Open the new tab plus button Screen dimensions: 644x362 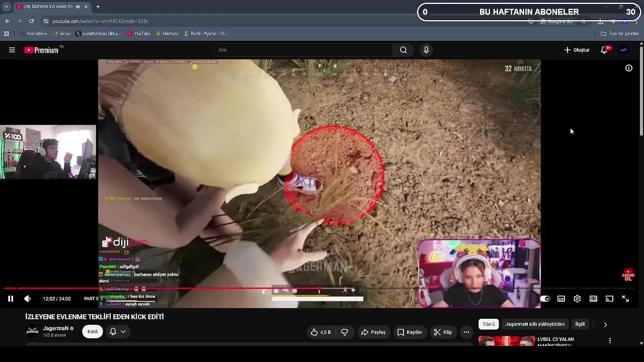click(98, 7)
